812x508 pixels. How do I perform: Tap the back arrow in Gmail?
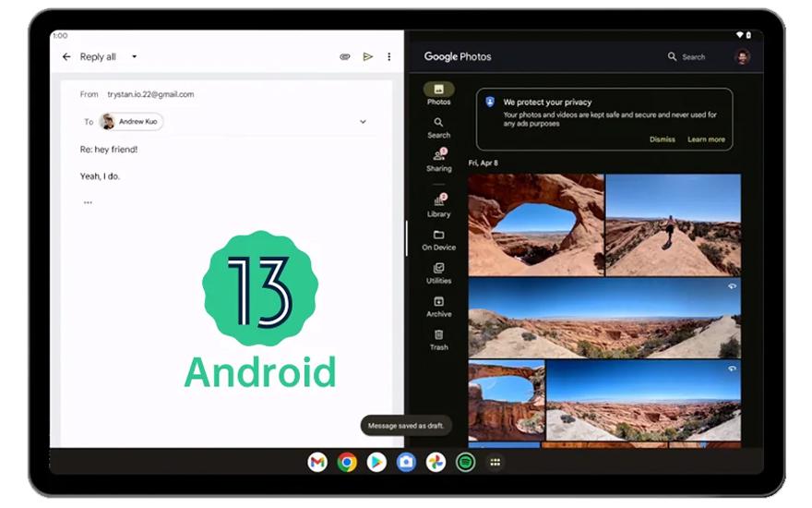click(x=66, y=57)
